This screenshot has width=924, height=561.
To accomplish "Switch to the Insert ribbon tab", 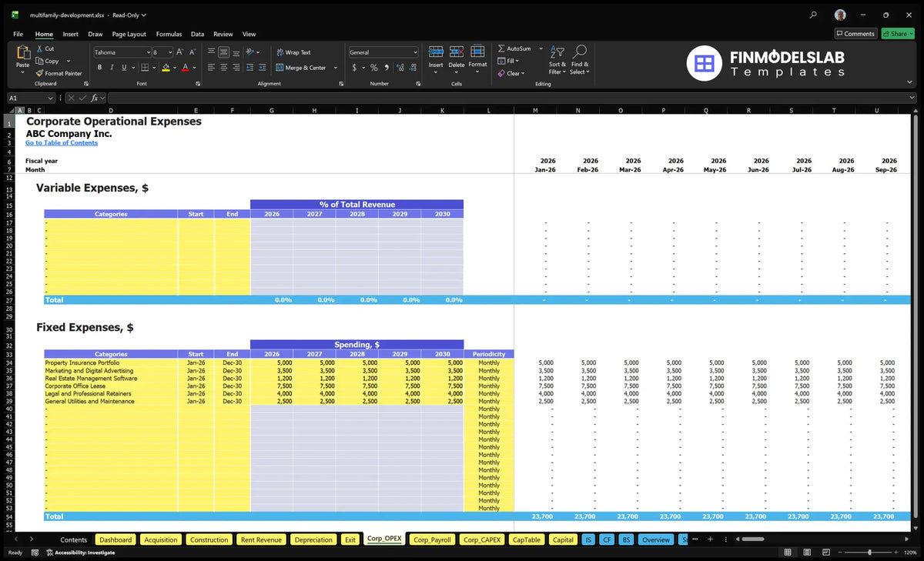I will (70, 34).
